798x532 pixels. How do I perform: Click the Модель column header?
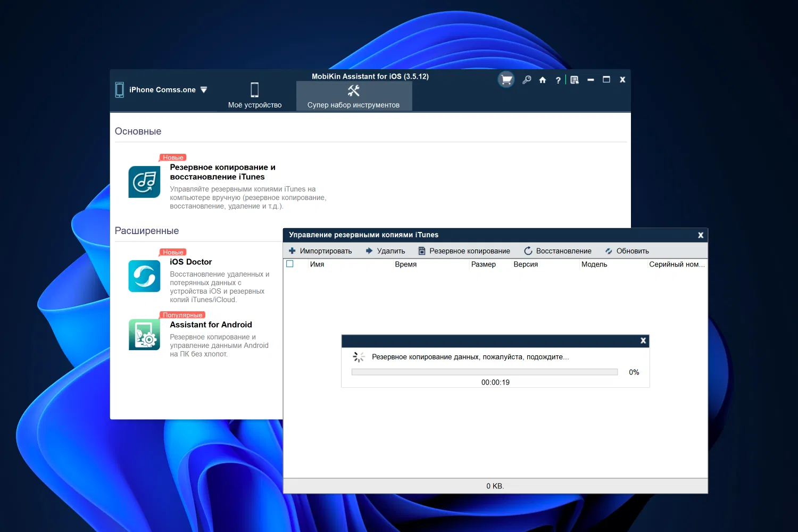click(594, 264)
